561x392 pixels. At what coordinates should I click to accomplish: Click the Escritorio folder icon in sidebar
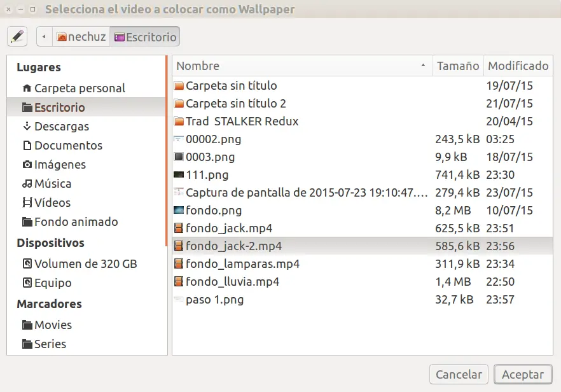click(27, 107)
